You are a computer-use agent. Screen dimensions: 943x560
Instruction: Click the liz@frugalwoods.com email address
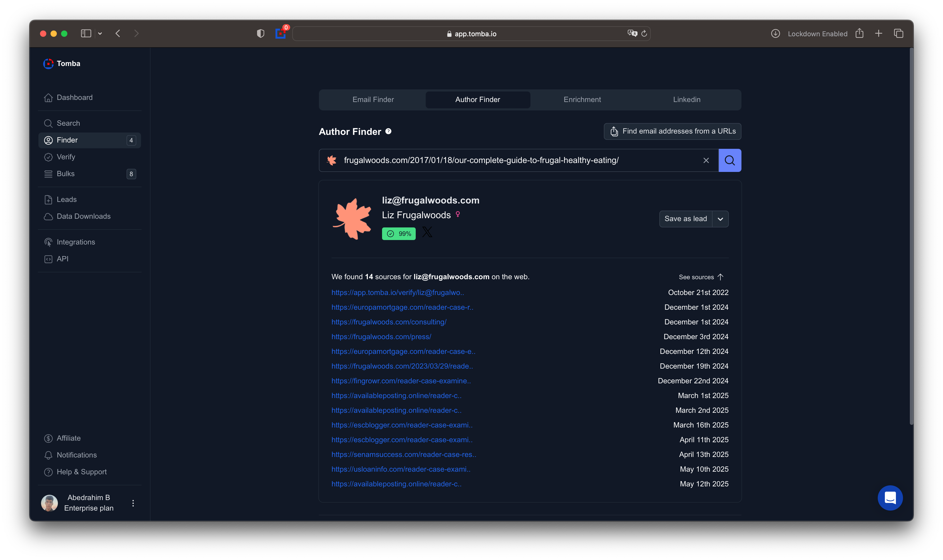(430, 200)
